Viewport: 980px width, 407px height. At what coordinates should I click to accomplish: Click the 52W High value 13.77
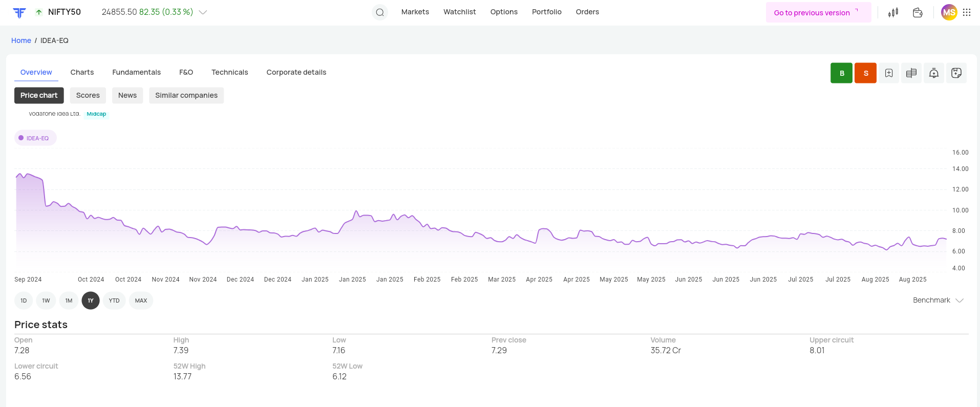[182, 376]
